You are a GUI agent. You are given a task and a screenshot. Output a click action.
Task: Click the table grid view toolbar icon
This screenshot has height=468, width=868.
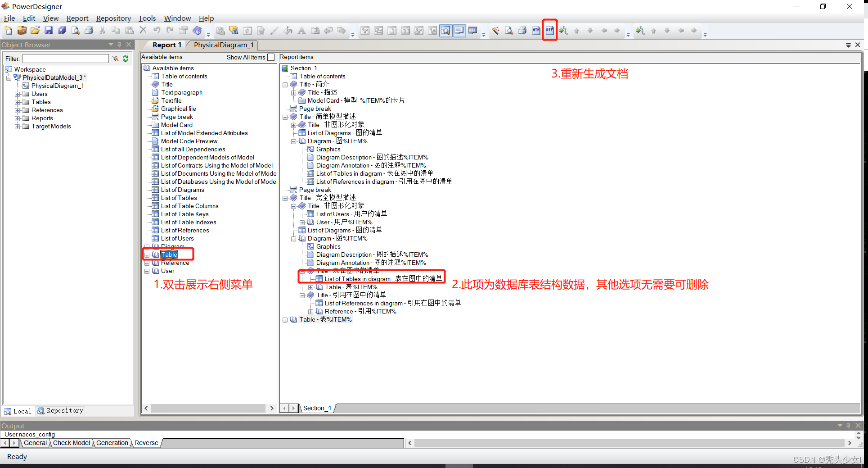click(473, 31)
